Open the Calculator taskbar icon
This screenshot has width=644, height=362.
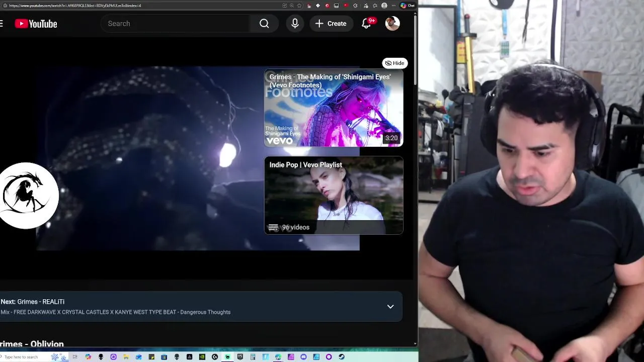click(252, 357)
